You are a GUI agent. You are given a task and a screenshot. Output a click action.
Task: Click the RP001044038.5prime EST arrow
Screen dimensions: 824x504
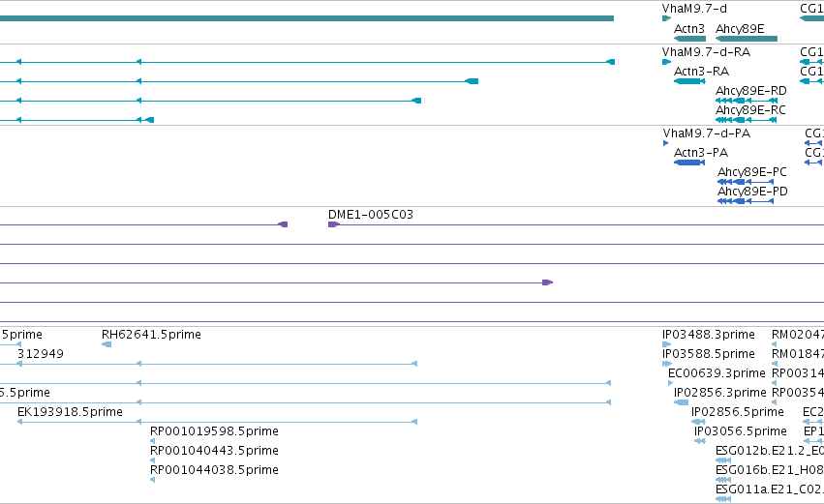(152, 480)
